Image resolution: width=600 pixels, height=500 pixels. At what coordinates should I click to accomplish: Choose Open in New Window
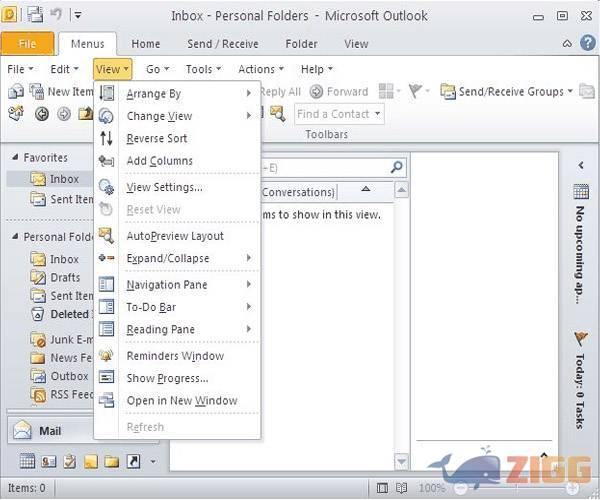pos(177,401)
